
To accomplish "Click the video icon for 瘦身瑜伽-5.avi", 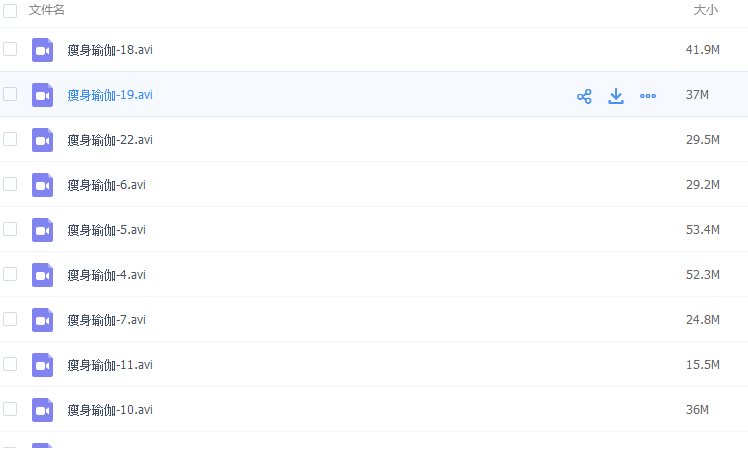I will [x=42, y=230].
